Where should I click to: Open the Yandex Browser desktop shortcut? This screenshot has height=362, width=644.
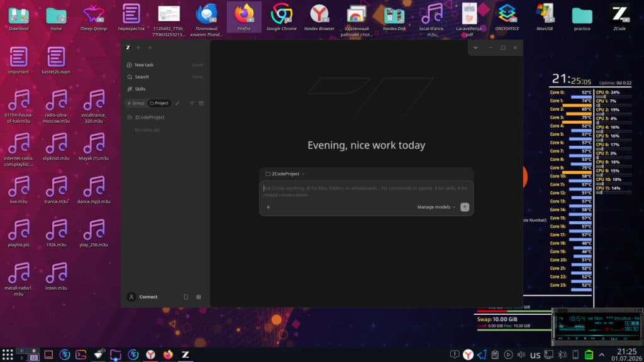(x=319, y=17)
